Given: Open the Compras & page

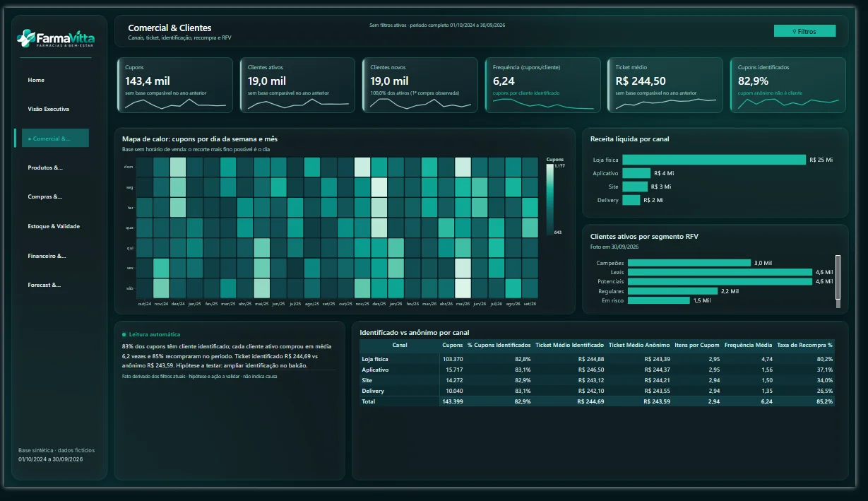Looking at the screenshot, I should 45,196.
